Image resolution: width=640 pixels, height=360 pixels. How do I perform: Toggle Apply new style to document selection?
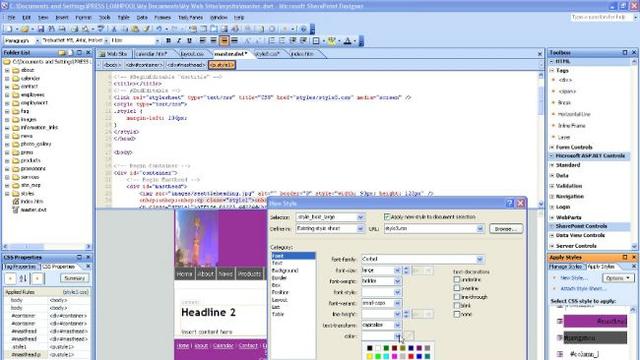pyautogui.click(x=387, y=217)
